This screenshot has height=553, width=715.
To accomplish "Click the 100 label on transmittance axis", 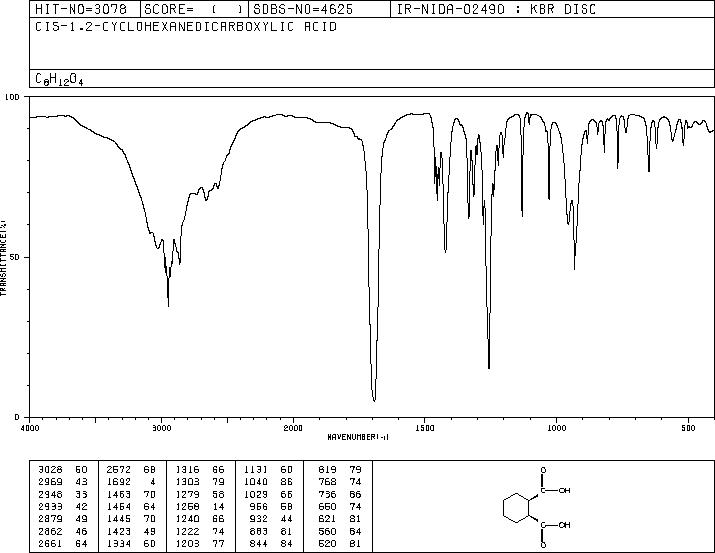I will 12,97.
